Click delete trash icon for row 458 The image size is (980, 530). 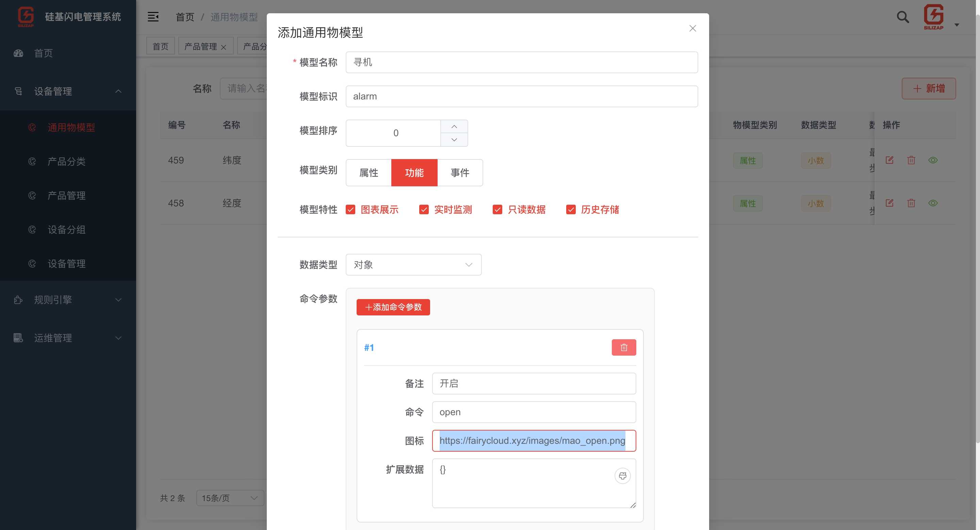911,203
